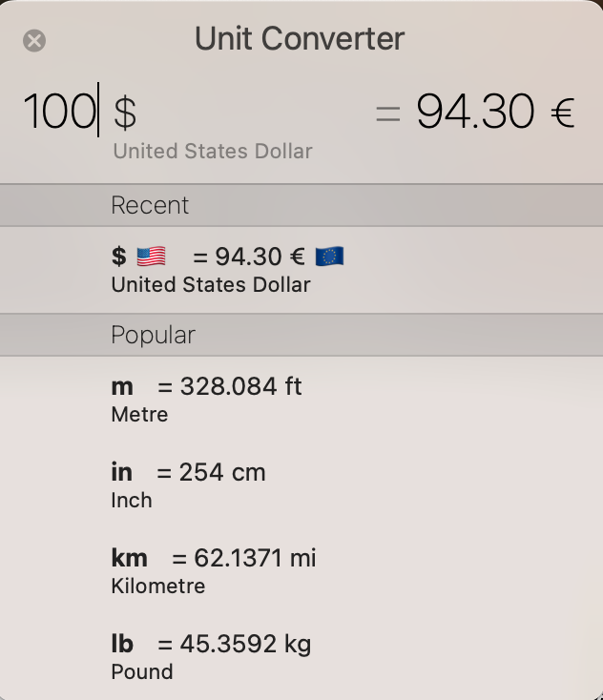Close the Unit Converter panel
The height and width of the screenshot is (700, 603).
point(34,41)
